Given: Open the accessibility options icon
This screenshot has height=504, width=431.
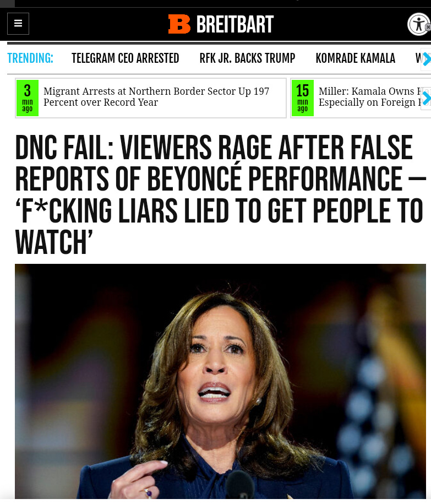Looking at the screenshot, I should (x=418, y=24).
